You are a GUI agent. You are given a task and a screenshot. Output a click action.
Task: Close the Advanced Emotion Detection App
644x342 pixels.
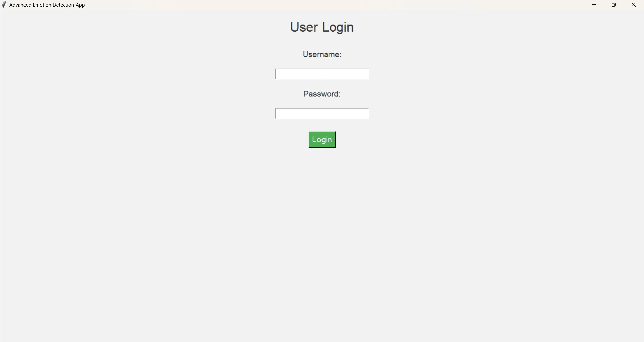pos(634,5)
